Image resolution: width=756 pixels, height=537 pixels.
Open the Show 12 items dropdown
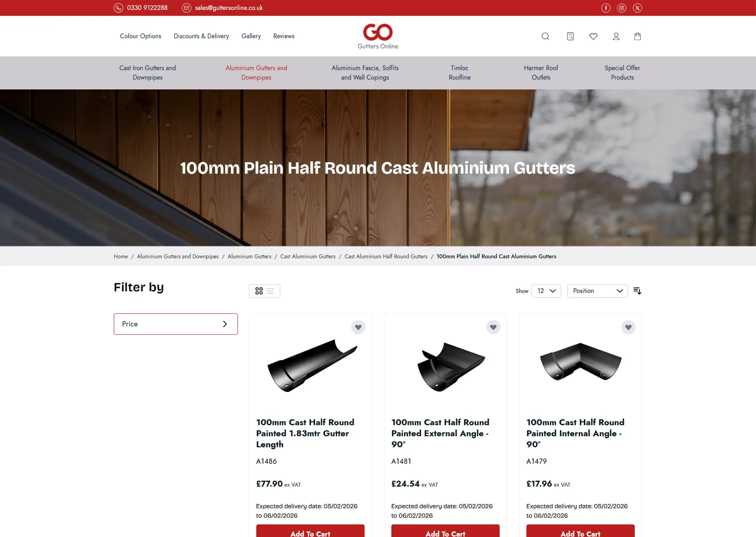coord(546,291)
